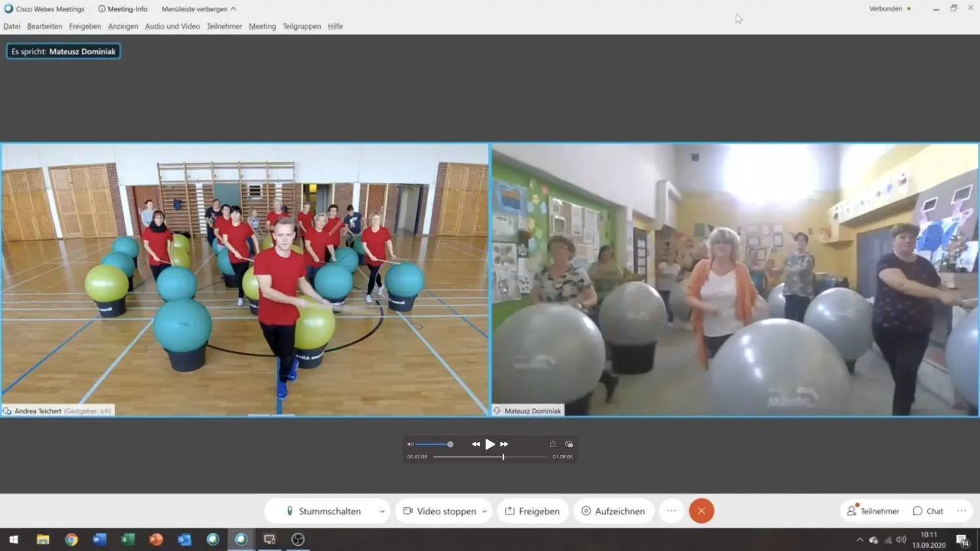Click Meeting-Info at the top
Viewport: 980px width, 551px height.
point(123,8)
